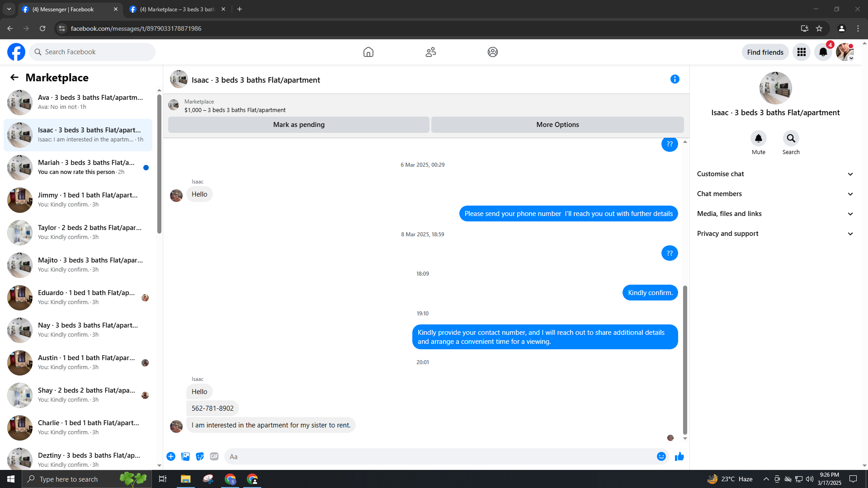Open the Friends icon in top navigation
This screenshot has height=488, width=868.
click(x=431, y=52)
